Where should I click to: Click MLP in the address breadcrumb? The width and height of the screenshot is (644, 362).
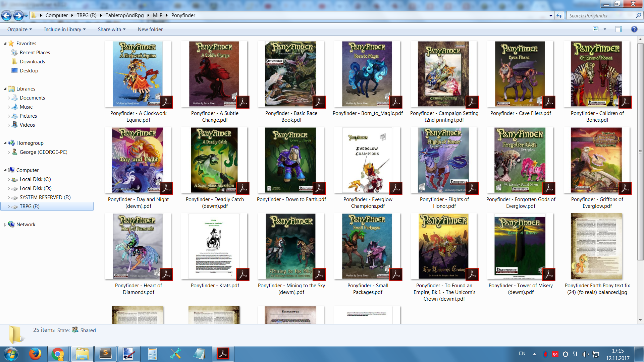157,15
